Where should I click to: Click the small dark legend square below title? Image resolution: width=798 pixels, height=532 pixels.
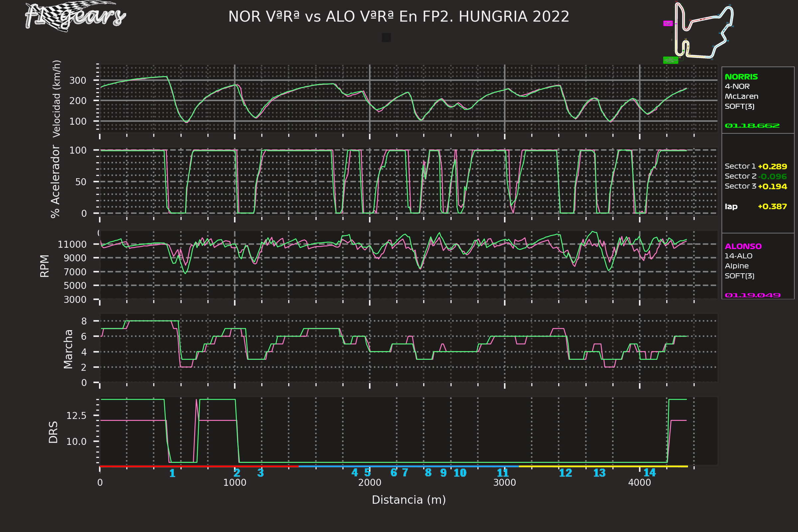(x=386, y=37)
